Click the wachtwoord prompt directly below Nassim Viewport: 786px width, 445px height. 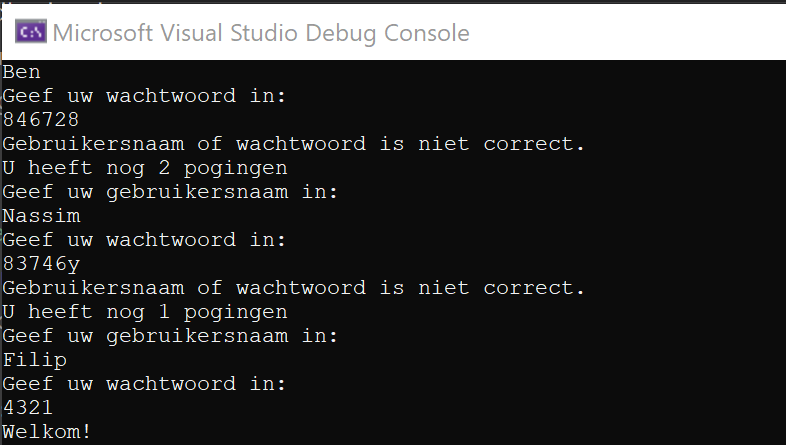click(144, 240)
